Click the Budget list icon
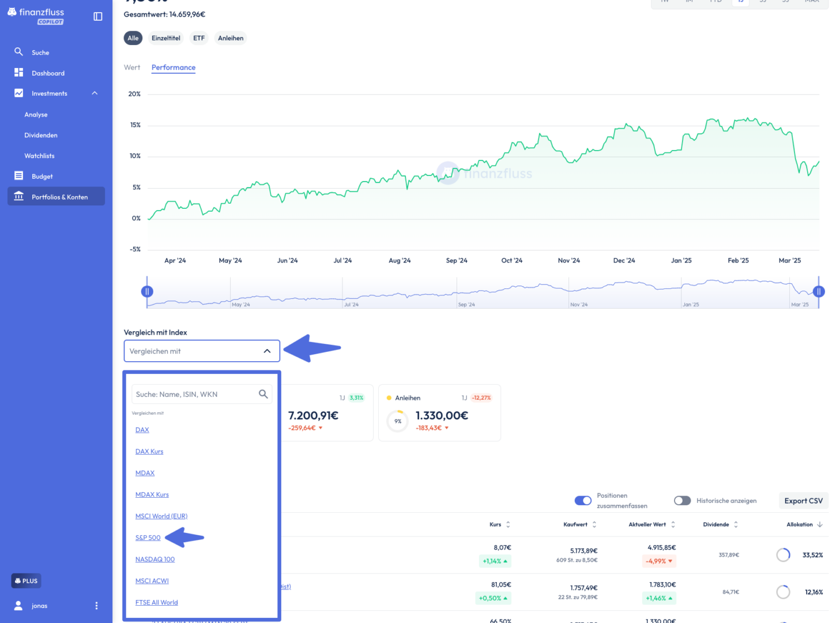 click(x=18, y=176)
